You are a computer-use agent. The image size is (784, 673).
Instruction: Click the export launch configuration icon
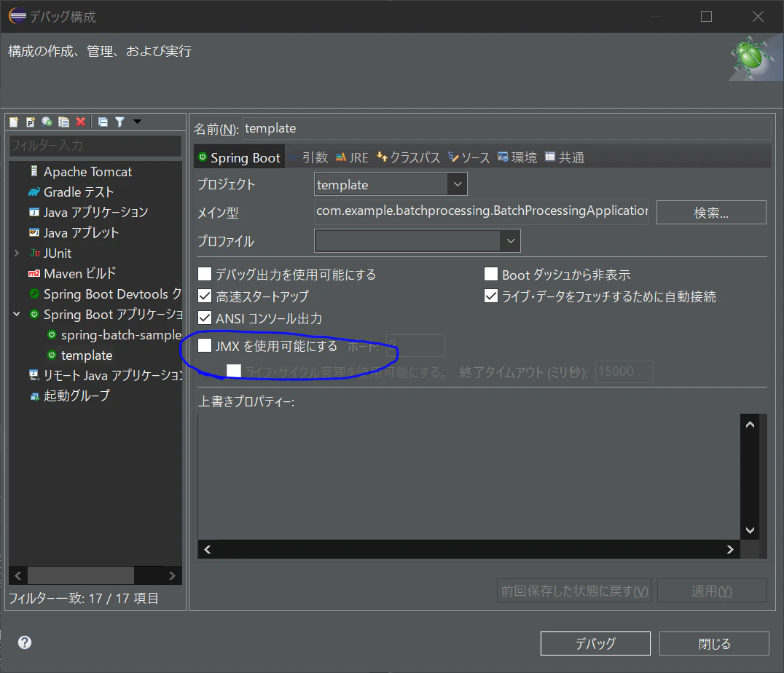tap(47, 122)
